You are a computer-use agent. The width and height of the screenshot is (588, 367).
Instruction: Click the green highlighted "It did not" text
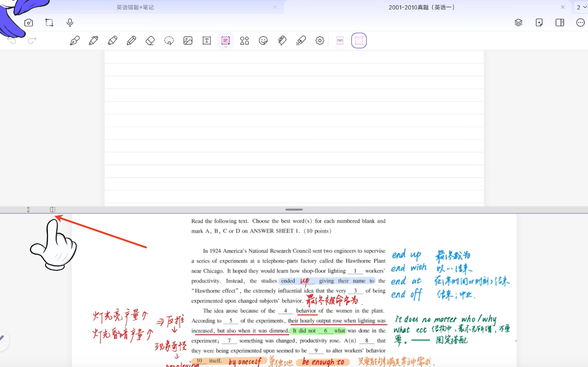(304, 331)
